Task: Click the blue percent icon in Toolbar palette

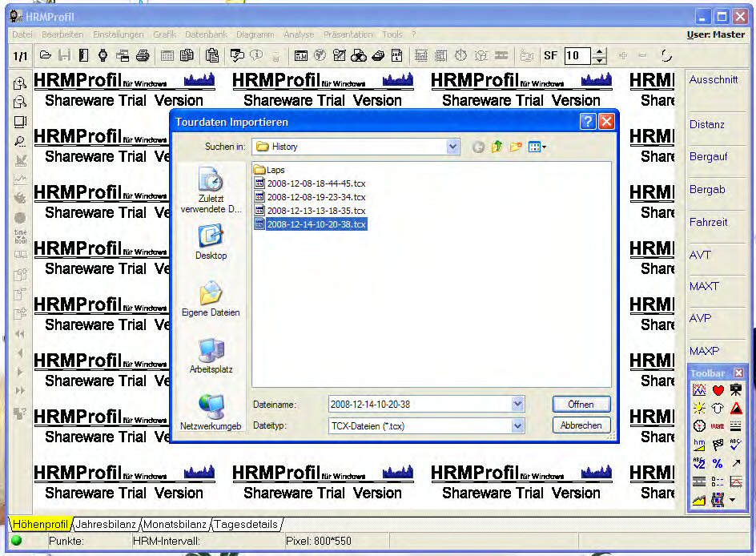Action: tap(718, 463)
